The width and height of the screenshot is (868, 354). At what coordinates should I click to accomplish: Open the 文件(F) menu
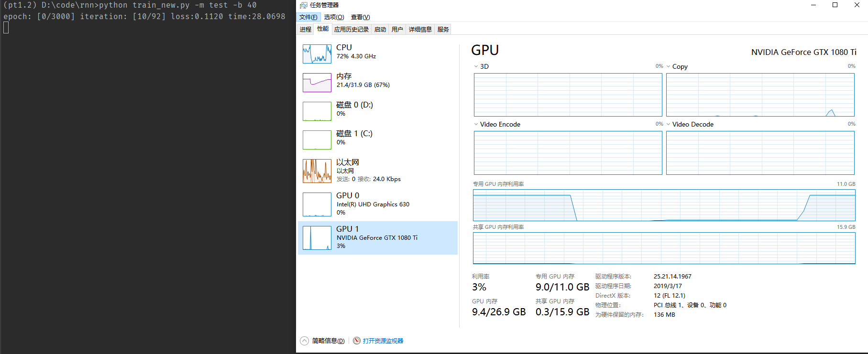point(308,17)
